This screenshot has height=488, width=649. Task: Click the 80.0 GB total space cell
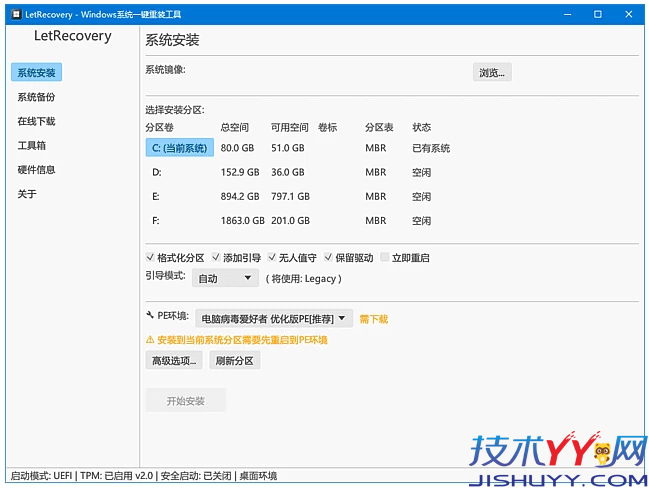pos(237,148)
